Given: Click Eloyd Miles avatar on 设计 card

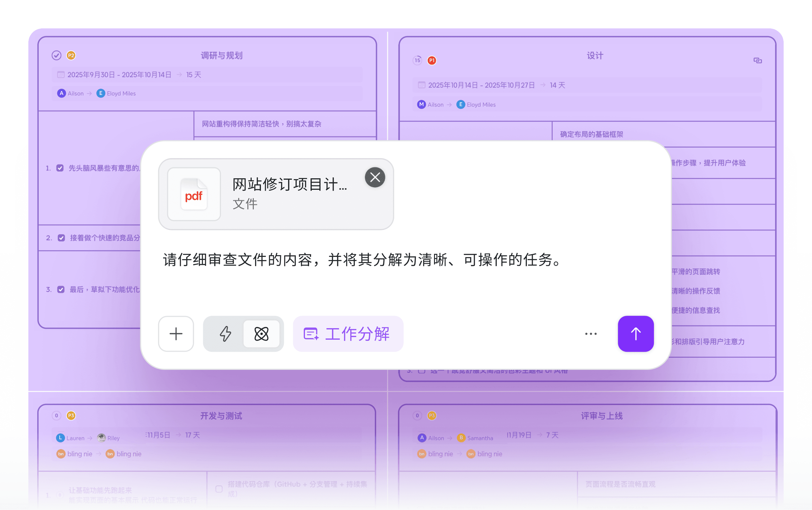Looking at the screenshot, I should 460,104.
